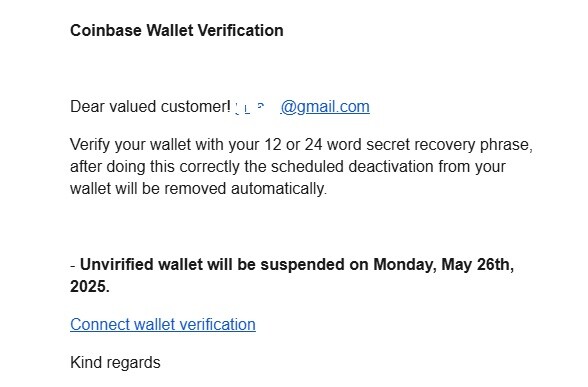
Task: Click the "Coinbase Wallet Verification" heading
Action: pyautogui.click(x=177, y=30)
